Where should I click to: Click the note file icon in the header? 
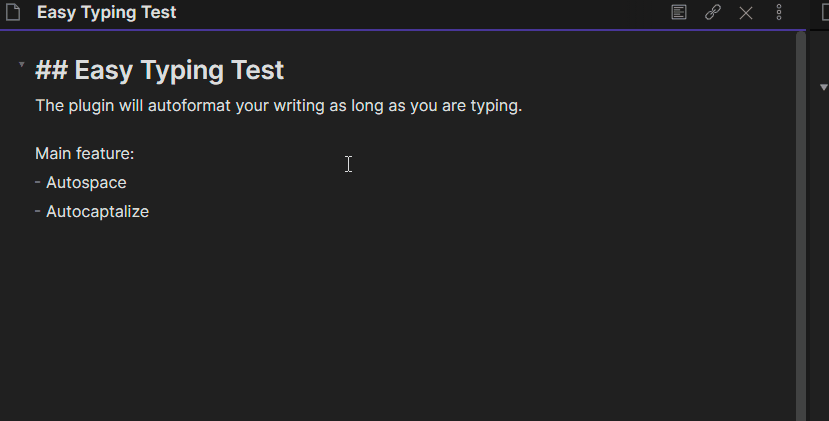coord(13,12)
